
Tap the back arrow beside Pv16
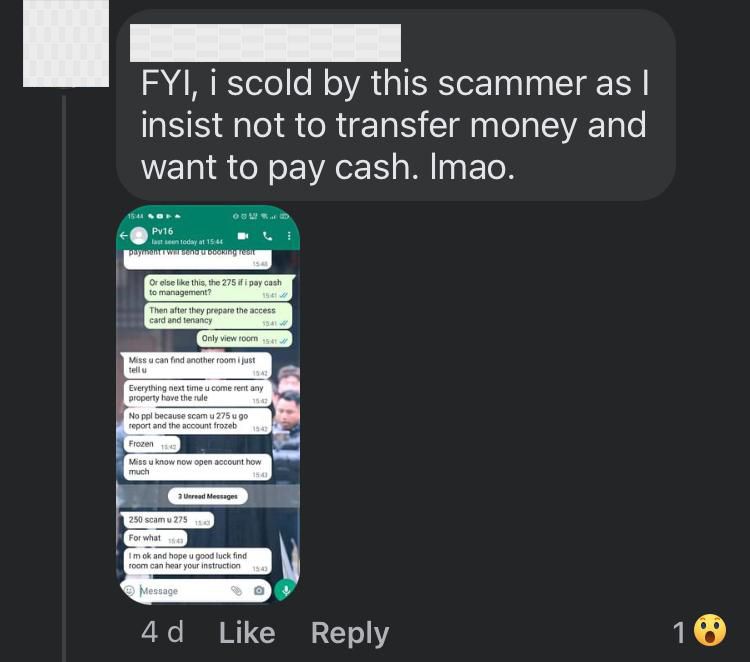[x=123, y=235]
